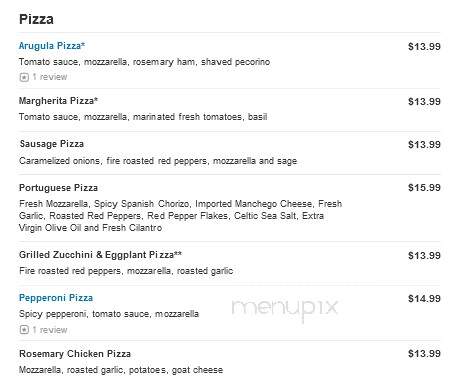Select the Margherita Pizza item title
This screenshot has width=464, height=390.
[58, 101]
